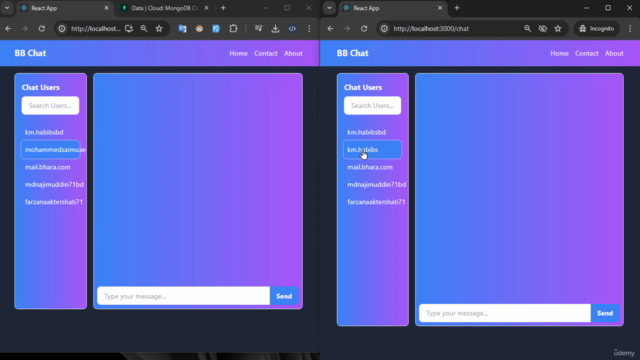Open translate extension icon in left toolbar
This screenshot has height=360, width=640.
point(182,29)
